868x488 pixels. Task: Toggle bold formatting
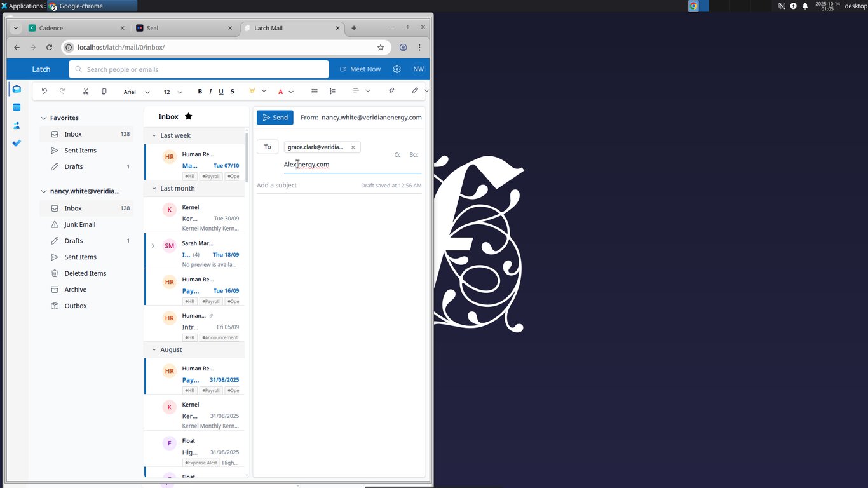(200, 91)
